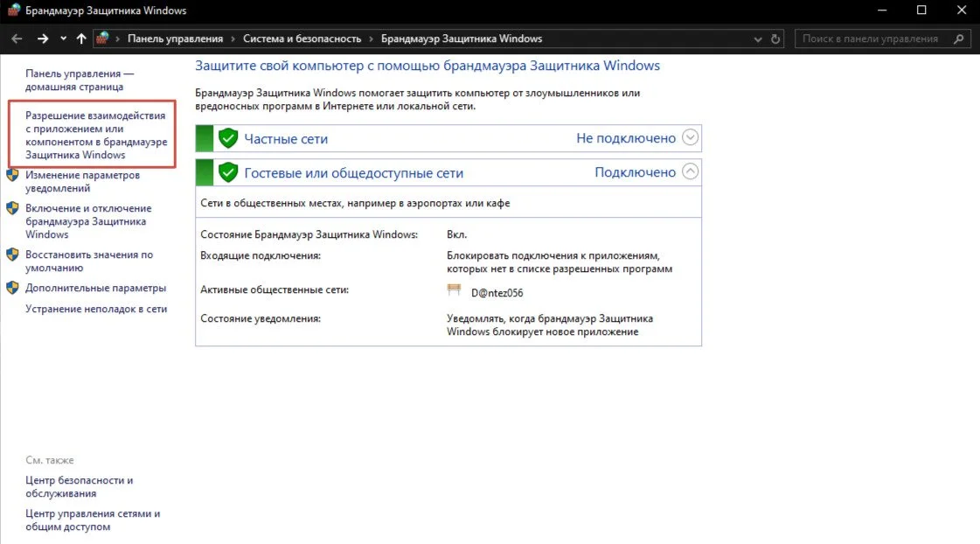This screenshot has width=980, height=544.
Task: Click the 'Частные сети' heading
Action: (286, 139)
